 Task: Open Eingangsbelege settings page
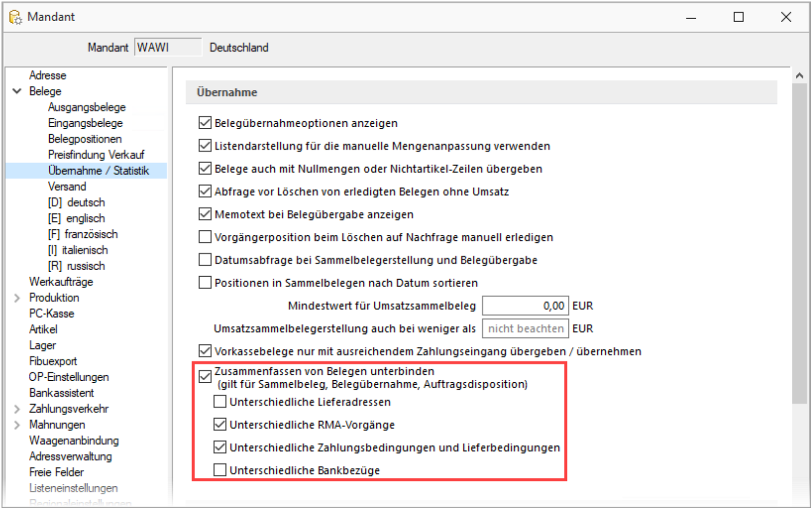tap(85, 123)
